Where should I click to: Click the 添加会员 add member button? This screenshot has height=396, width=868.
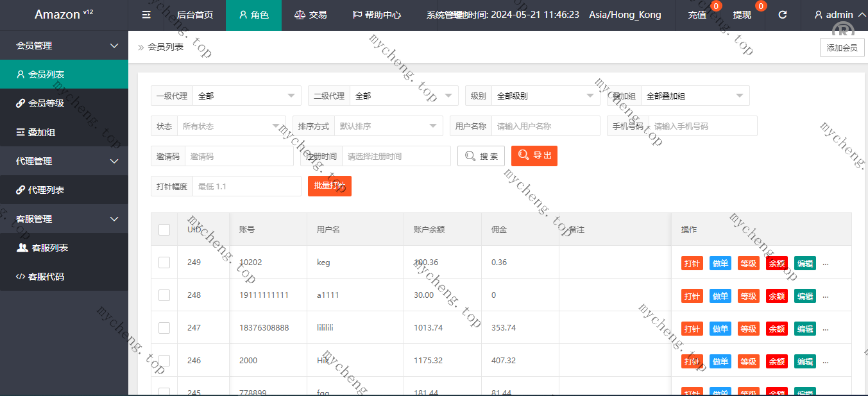point(842,47)
